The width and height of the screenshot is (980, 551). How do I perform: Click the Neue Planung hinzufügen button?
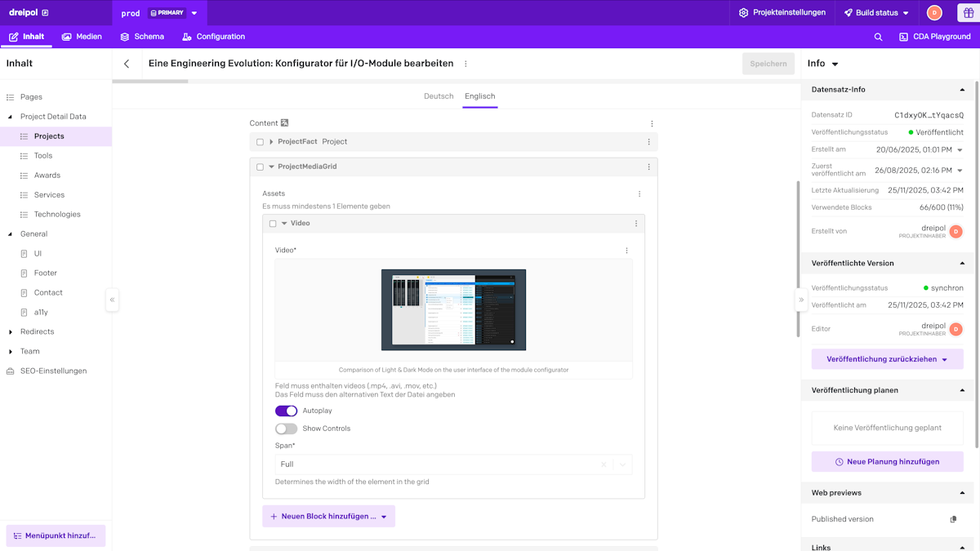point(887,462)
